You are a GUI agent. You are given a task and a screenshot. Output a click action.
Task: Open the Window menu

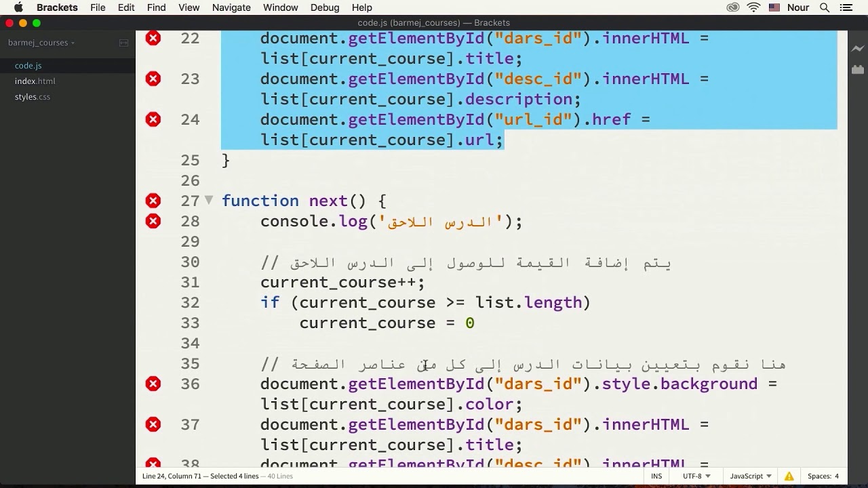point(280,7)
